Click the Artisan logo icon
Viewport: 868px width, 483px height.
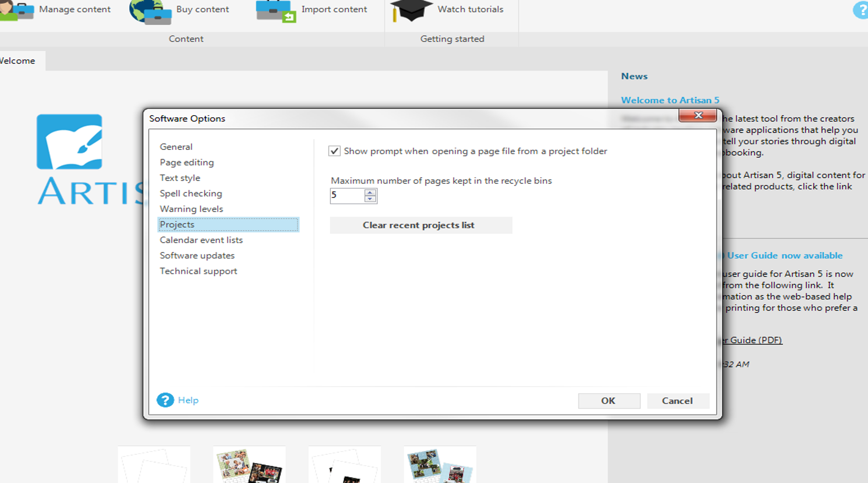point(69,142)
